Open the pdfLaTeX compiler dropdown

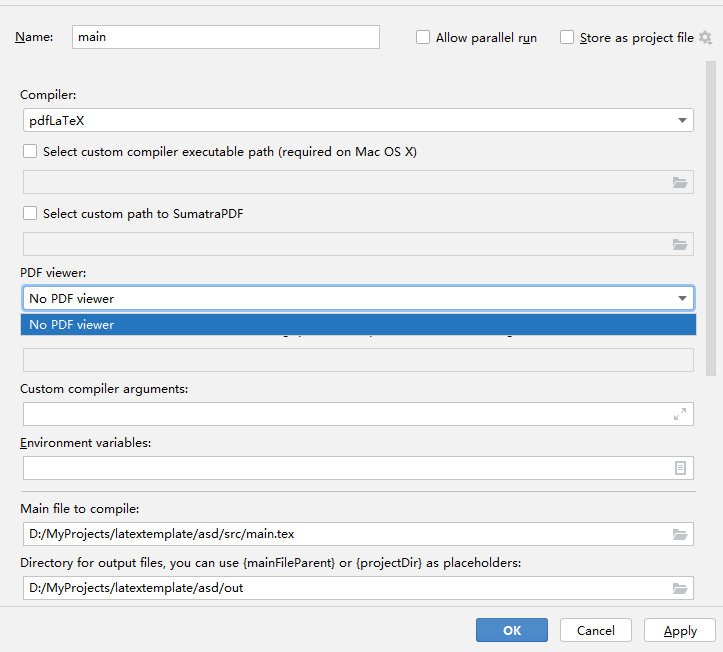(x=358, y=120)
